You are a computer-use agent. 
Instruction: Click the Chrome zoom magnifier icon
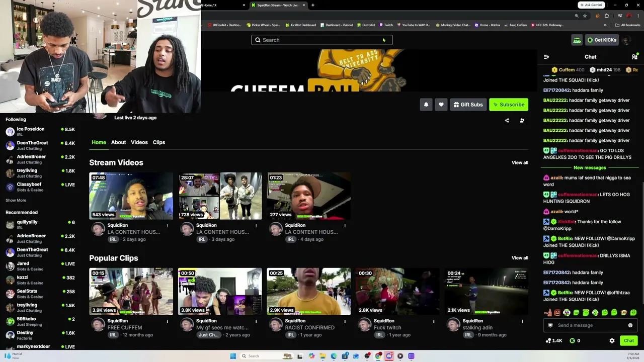click(577, 16)
